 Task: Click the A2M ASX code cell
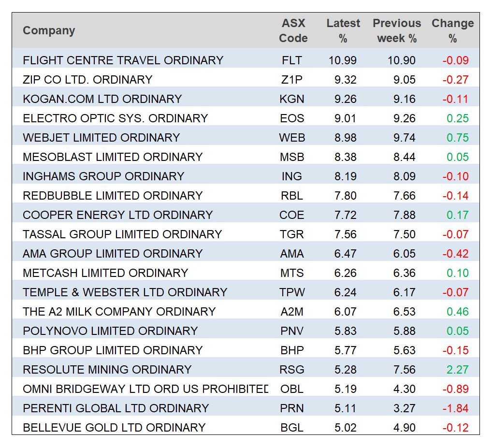291,312
